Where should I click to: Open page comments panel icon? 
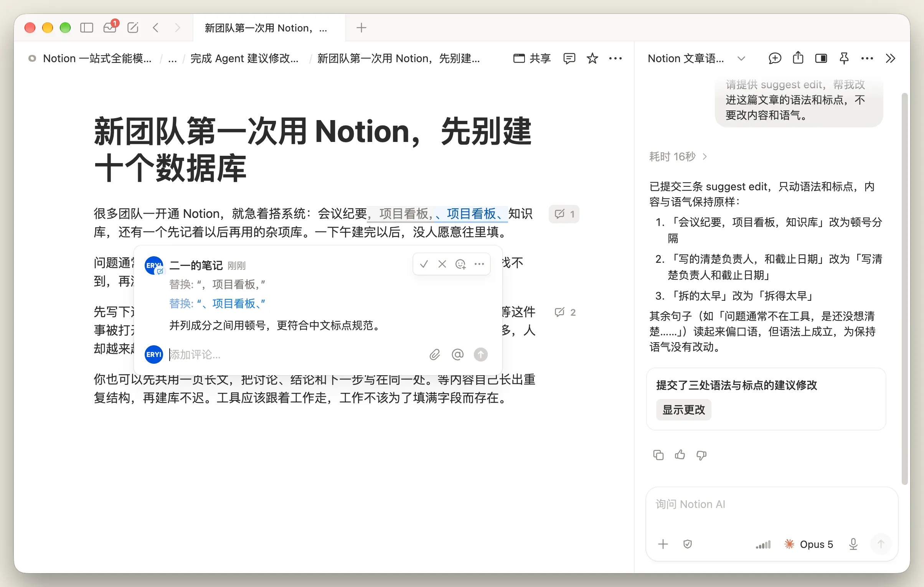(569, 58)
